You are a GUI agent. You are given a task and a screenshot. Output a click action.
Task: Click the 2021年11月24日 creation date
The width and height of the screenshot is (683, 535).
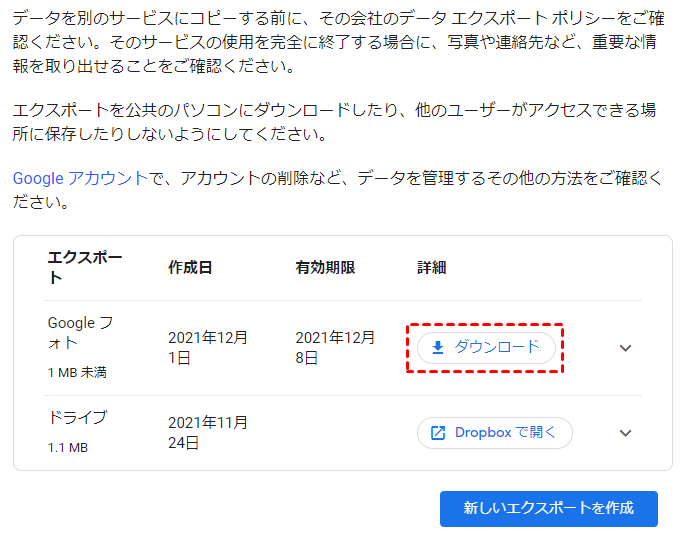click(208, 432)
